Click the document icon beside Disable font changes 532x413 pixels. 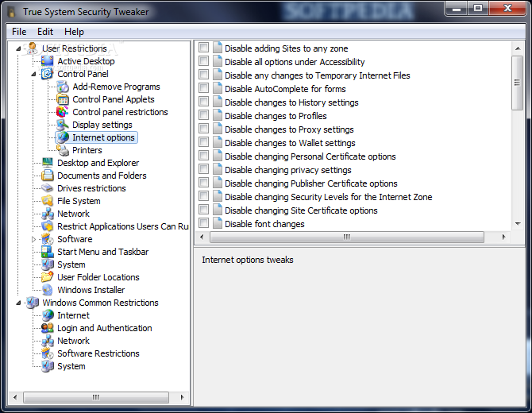tap(217, 224)
